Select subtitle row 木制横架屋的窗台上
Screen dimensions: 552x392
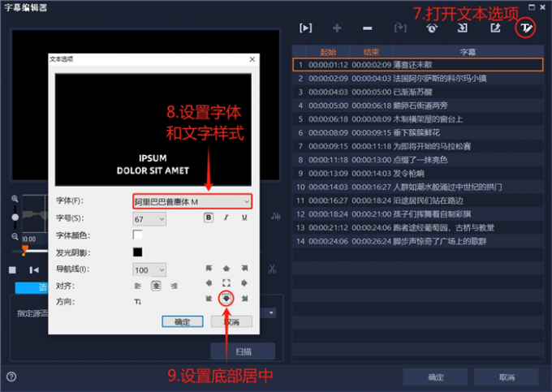tap(417, 119)
